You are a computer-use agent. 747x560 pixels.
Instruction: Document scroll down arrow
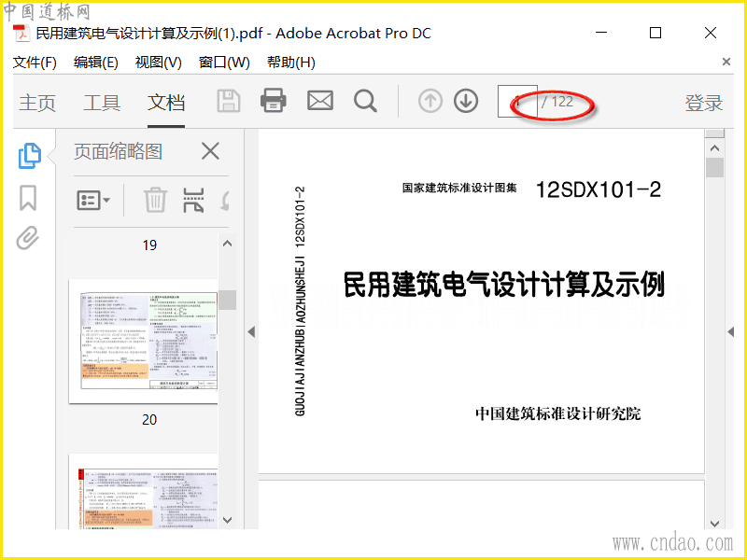click(x=714, y=524)
